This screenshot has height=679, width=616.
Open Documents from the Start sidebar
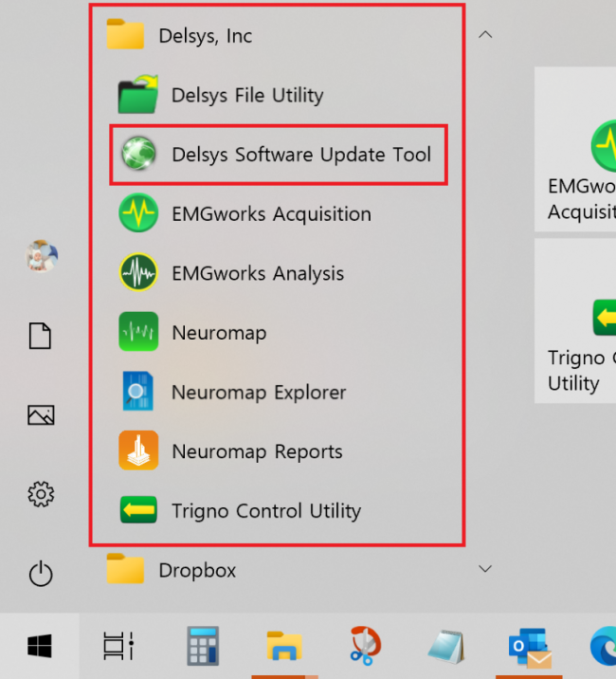(40, 336)
